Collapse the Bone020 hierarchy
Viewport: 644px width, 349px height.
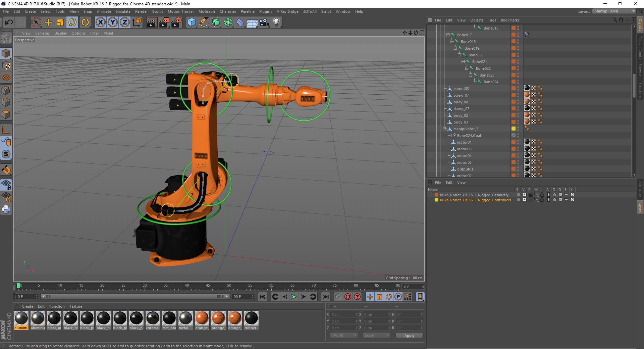point(459,55)
